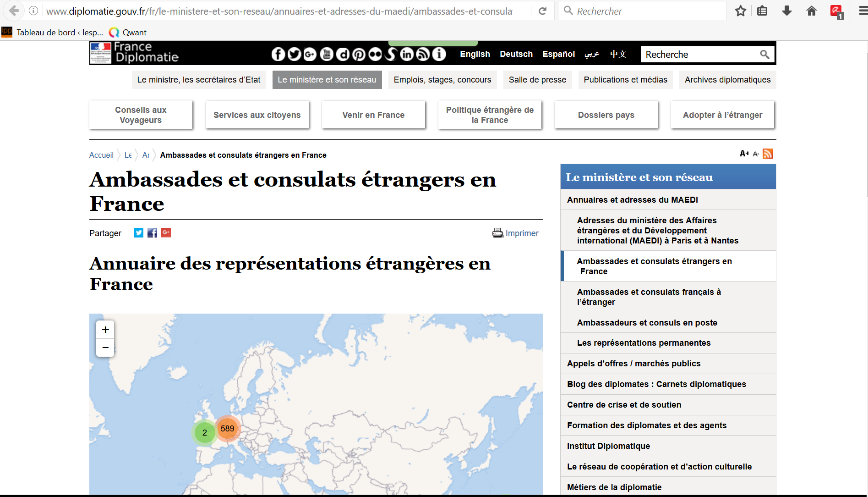Click the orange RSS feed icon
This screenshot has width=868, height=497.
coord(768,154)
